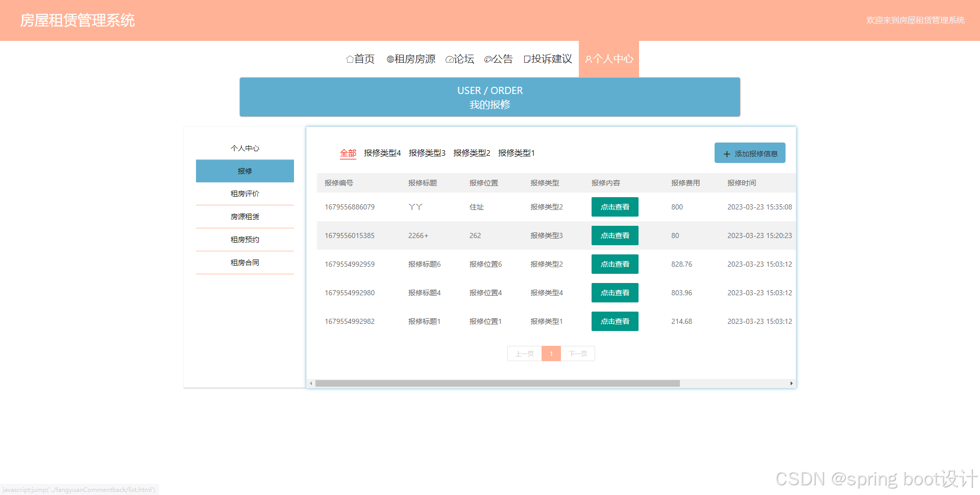Go to the next page with 下一页
Screen dimensions: 980x495
point(578,353)
